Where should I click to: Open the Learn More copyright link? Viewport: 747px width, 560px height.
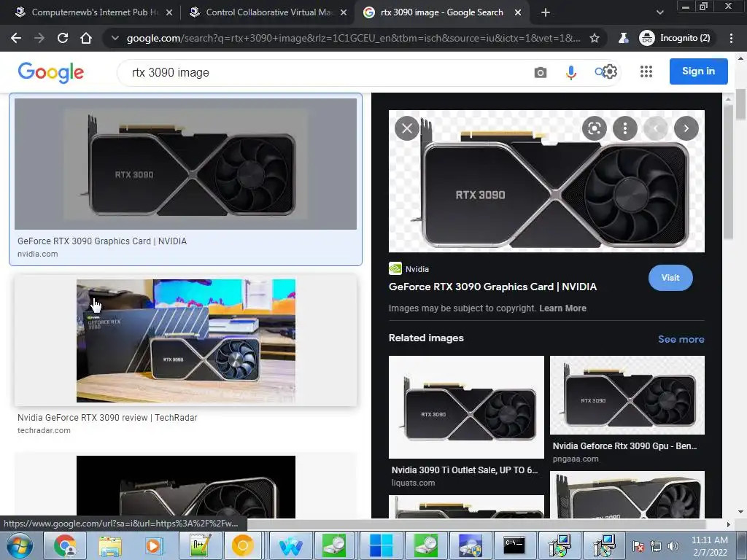[x=562, y=308]
